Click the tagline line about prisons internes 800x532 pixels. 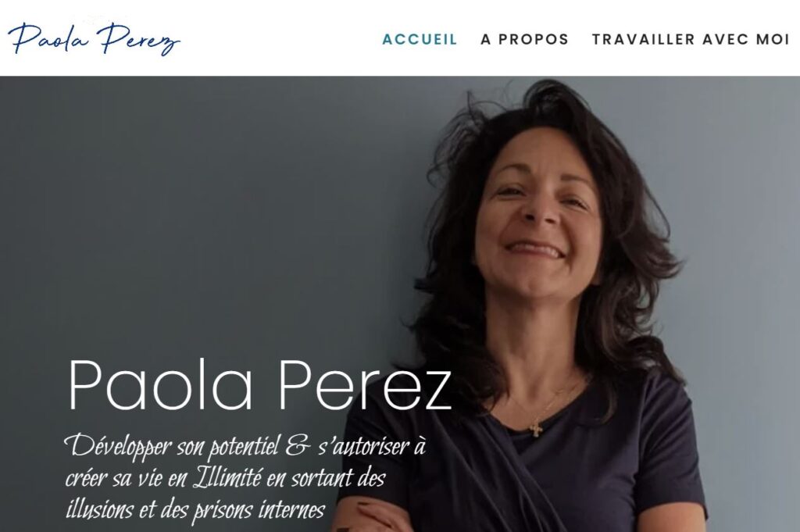pos(195,510)
